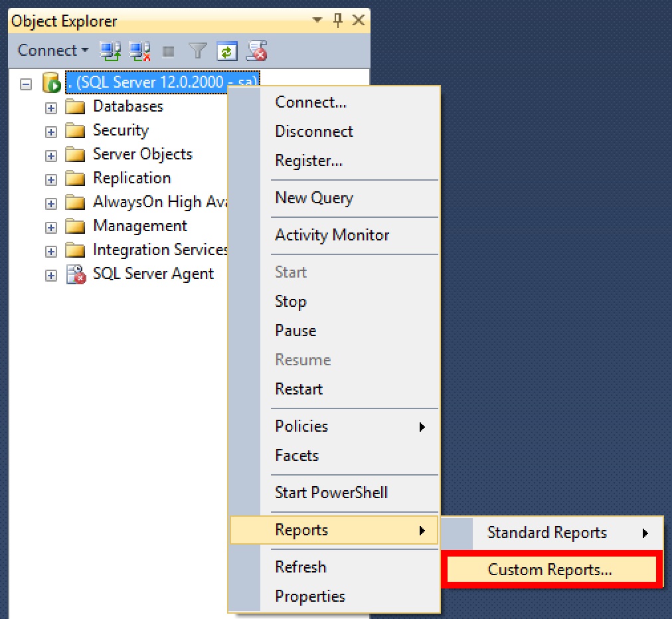Click the Management folder icon
Viewport: 672px width, 619px height.
75,226
